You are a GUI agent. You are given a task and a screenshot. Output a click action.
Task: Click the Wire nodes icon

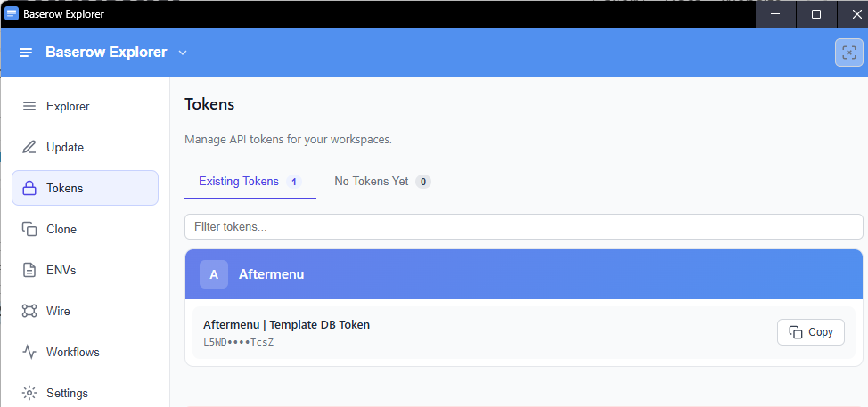pyautogui.click(x=29, y=312)
